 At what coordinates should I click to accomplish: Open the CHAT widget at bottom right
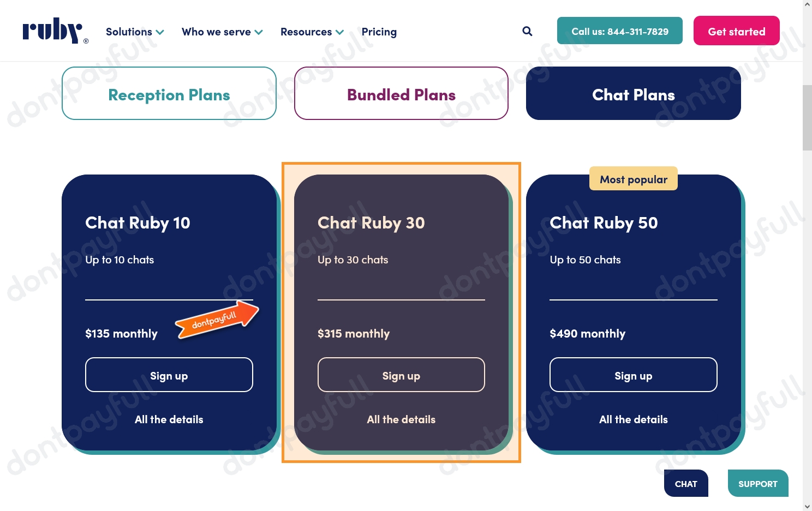[x=686, y=483]
